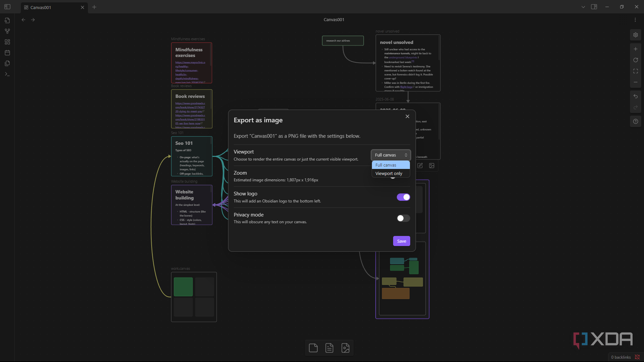Open underground blueprints link in novel card
Viewport: 644px width, 362px height.
[x=403, y=57]
